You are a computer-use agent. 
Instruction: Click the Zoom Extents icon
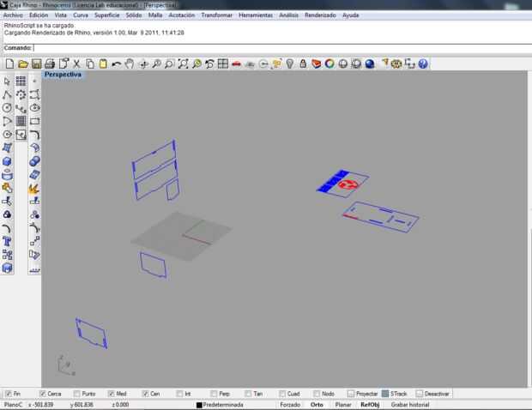pos(183,63)
